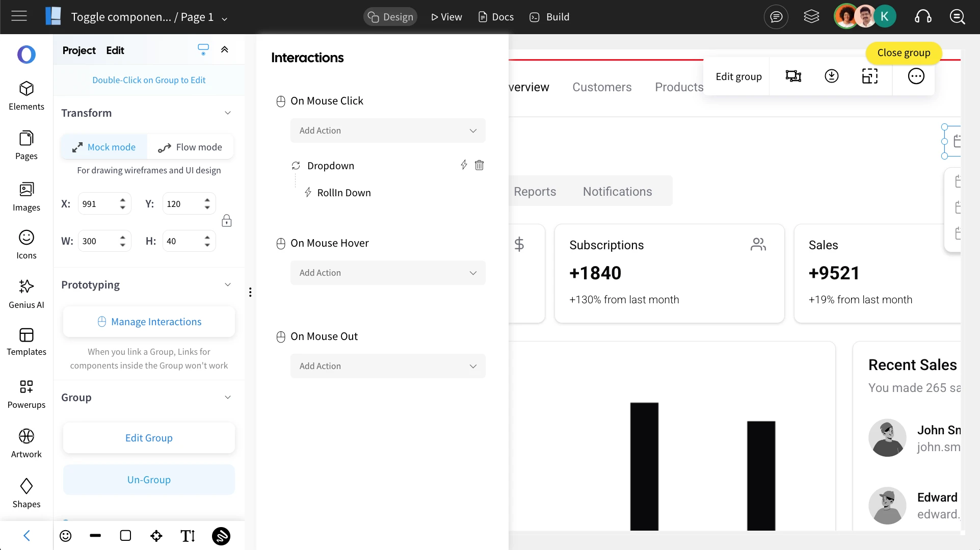Switch to Flow mode

pos(190,147)
